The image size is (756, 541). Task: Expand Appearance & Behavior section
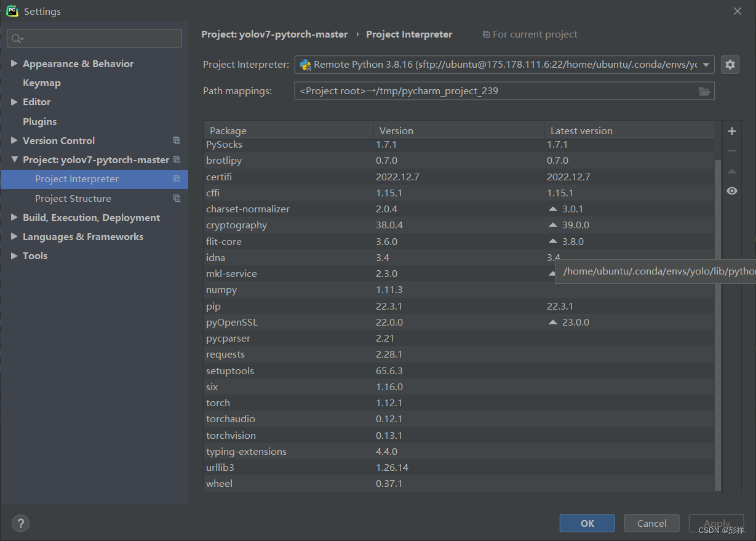pyautogui.click(x=14, y=63)
